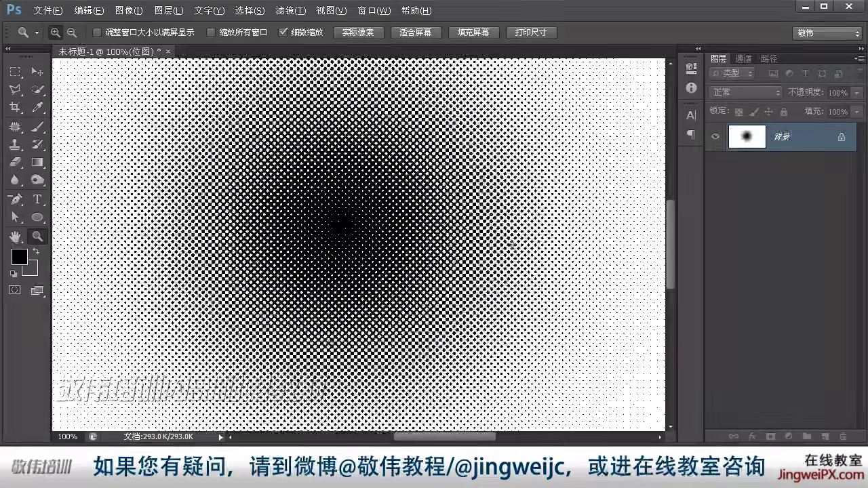The image size is (868, 488).
Task: Select the Gradient tool
Action: pyautogui.click(x=37, y=162)
